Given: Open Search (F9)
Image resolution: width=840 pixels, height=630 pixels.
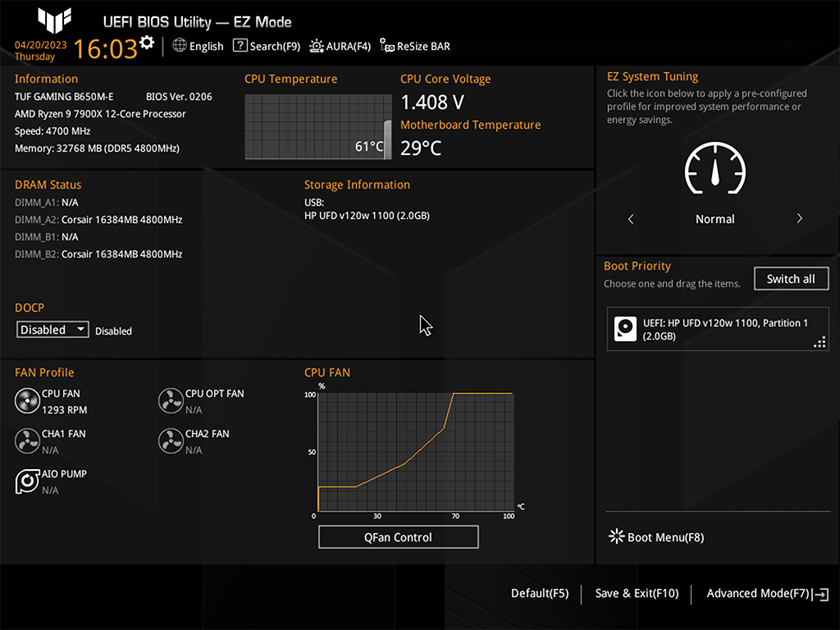Looking at the screenshot, I should pyautogui.click(x=267, y=46).
